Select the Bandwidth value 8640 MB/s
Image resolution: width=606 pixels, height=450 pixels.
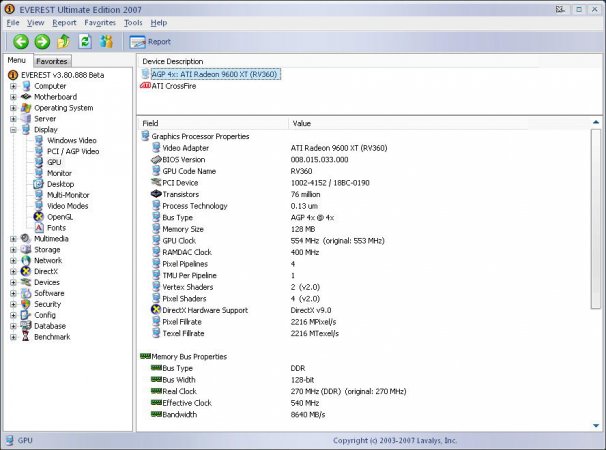click(x=308, y=414)
